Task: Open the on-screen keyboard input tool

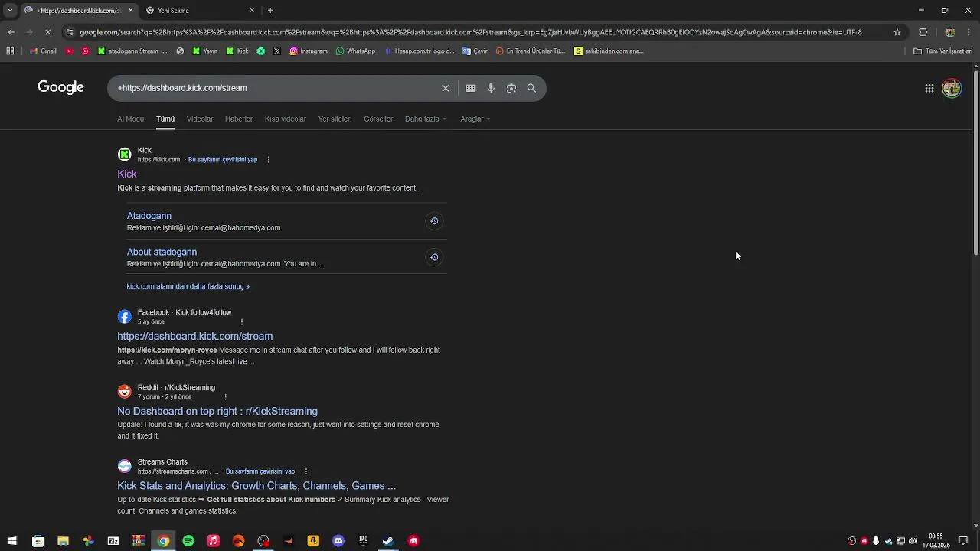Action: click(471, 88)
